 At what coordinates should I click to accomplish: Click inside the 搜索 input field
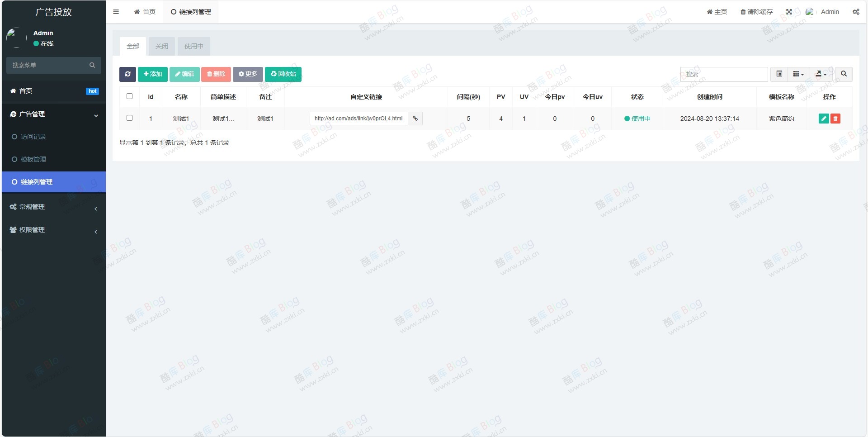[723, 74]
